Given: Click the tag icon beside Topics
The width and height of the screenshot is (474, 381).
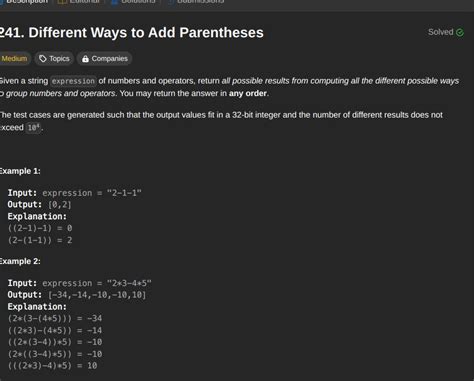Looking at the screenshot, I should pyautogui.click(x=43, y=59).
